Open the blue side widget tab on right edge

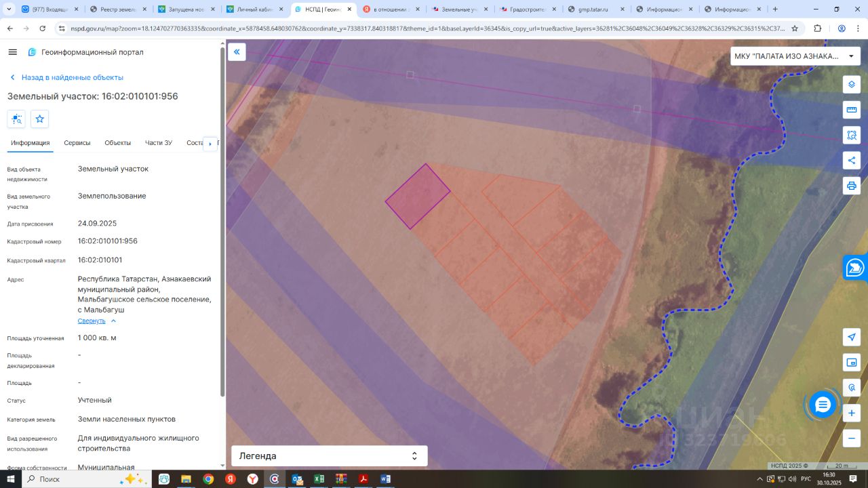pos(856,268)
